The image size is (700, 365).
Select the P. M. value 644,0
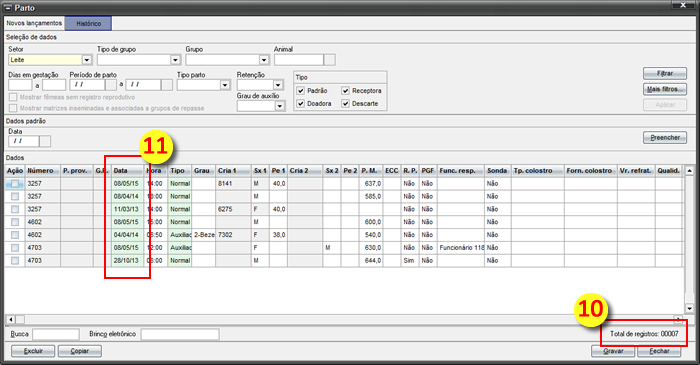point(371,261)
